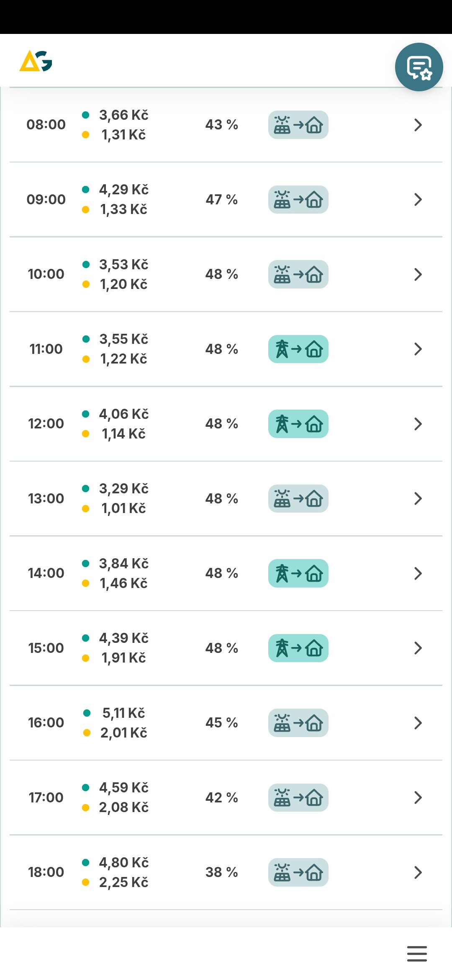Click the 5,11 Kč price at 16:00
Image resolution: width=452 pixels, height=980 pixels.
123,713
